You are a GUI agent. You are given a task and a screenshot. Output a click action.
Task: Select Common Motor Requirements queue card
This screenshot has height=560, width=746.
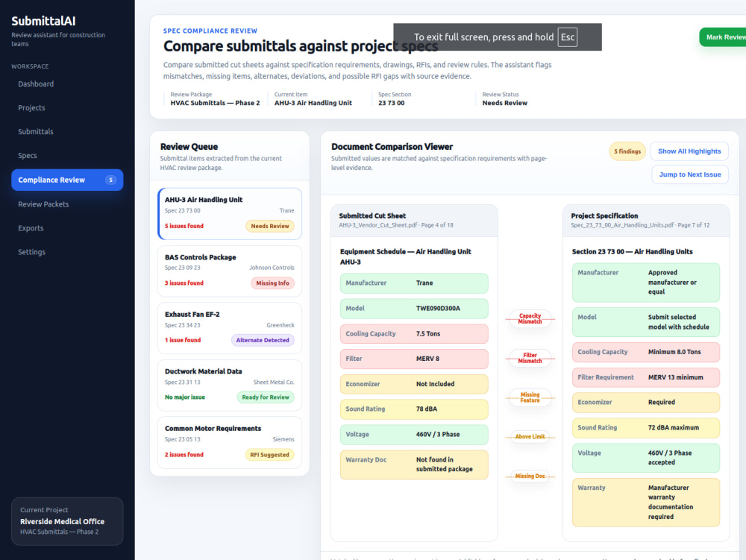pos(230,442)
